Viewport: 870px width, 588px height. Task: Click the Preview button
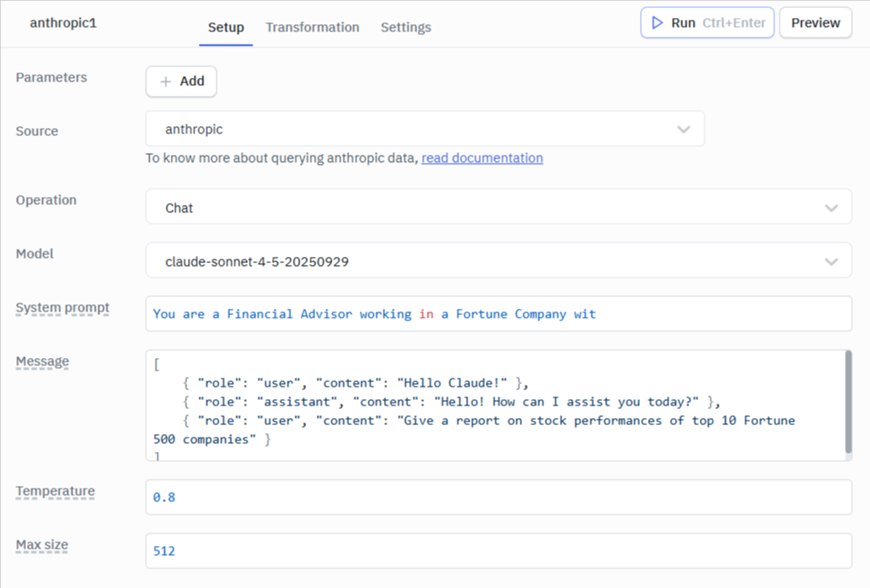[815, 22]
